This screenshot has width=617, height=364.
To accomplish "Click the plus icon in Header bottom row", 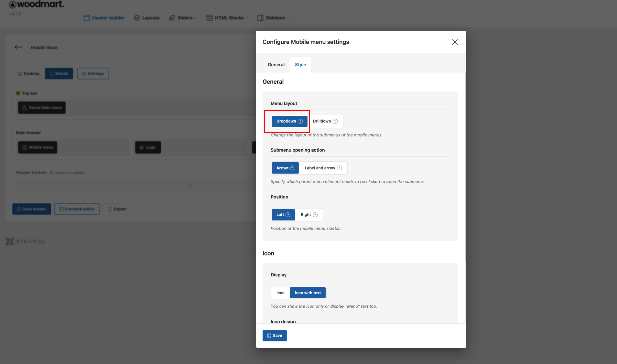I will pyautogui.click(x=190, y=186).
